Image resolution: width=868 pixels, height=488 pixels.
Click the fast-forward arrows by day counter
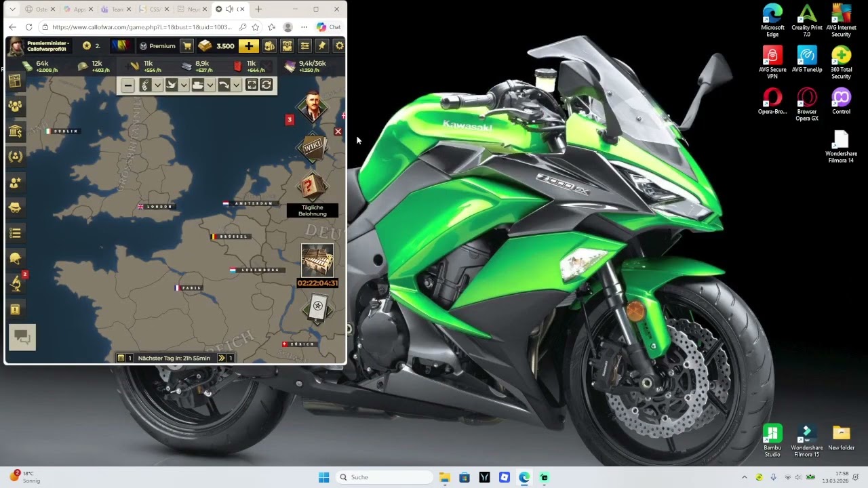click(221, 358)
